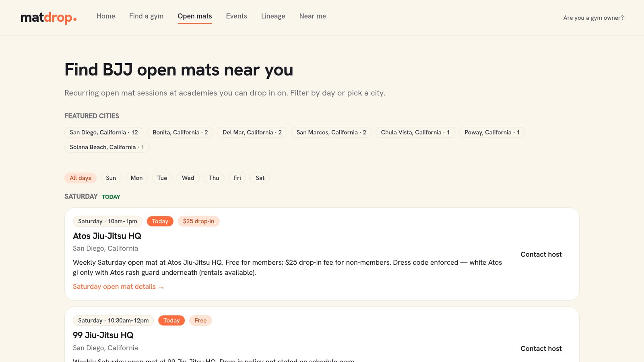The width and height of the screenshot is (644, 362).
Task: Click the matdrop logo
Action: pyautogui.click(x=48, y=18)
